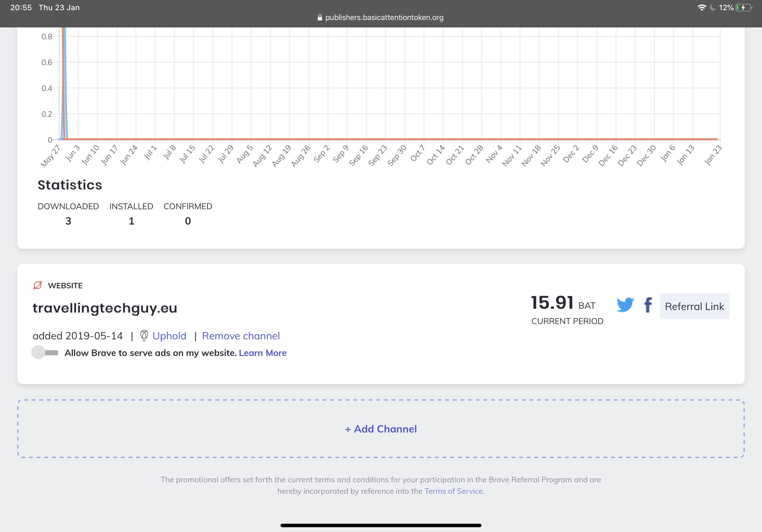Image resolution: width=762 pixels, height=532 pixels.
Task: Click the travellingtechguy.eu channel title
Action: pos(105,308)
